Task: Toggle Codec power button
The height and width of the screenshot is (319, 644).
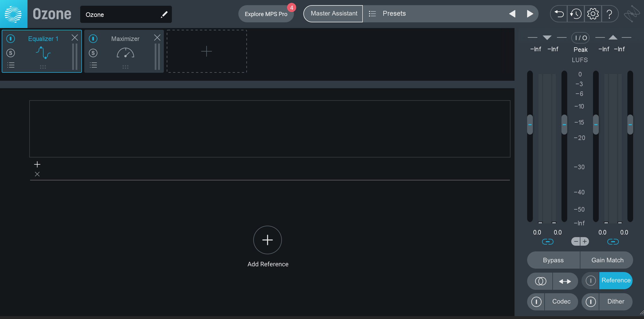Action: [x=536, y=302]
